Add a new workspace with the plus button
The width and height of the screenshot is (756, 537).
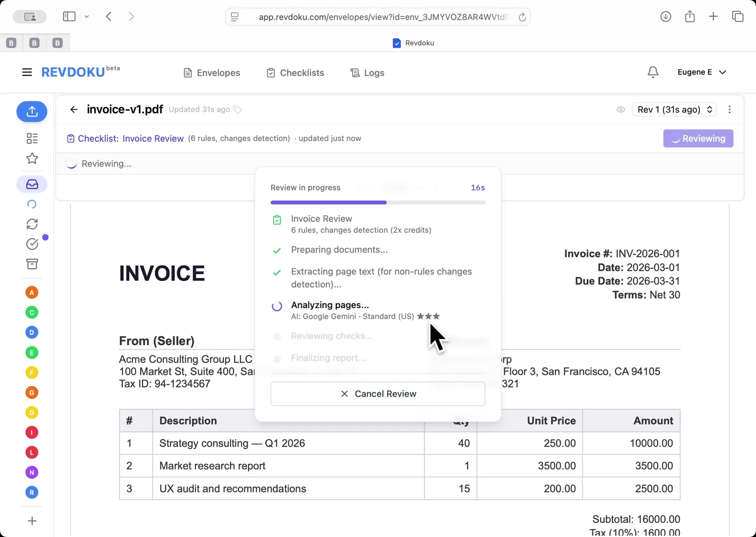pos(32,521)
